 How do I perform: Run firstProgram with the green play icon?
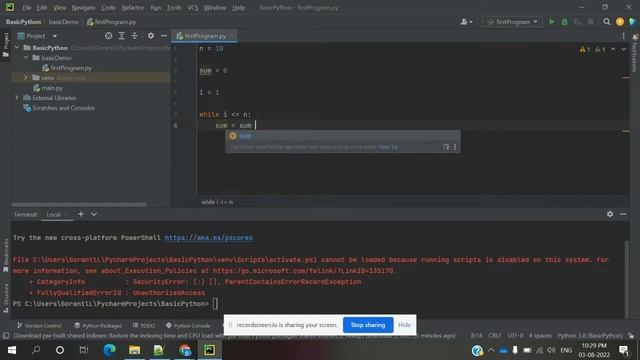[551, 22]
